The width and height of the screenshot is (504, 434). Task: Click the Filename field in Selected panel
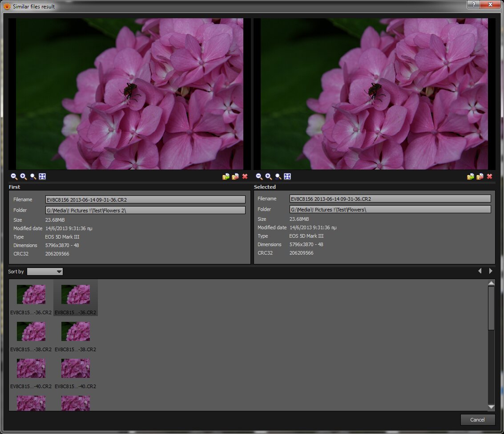coord(390,199)
